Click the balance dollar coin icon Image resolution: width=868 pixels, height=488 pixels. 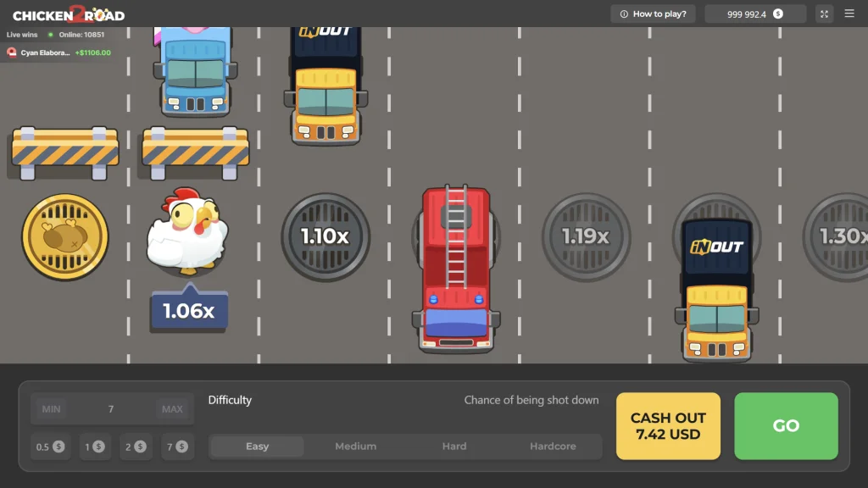778,14
